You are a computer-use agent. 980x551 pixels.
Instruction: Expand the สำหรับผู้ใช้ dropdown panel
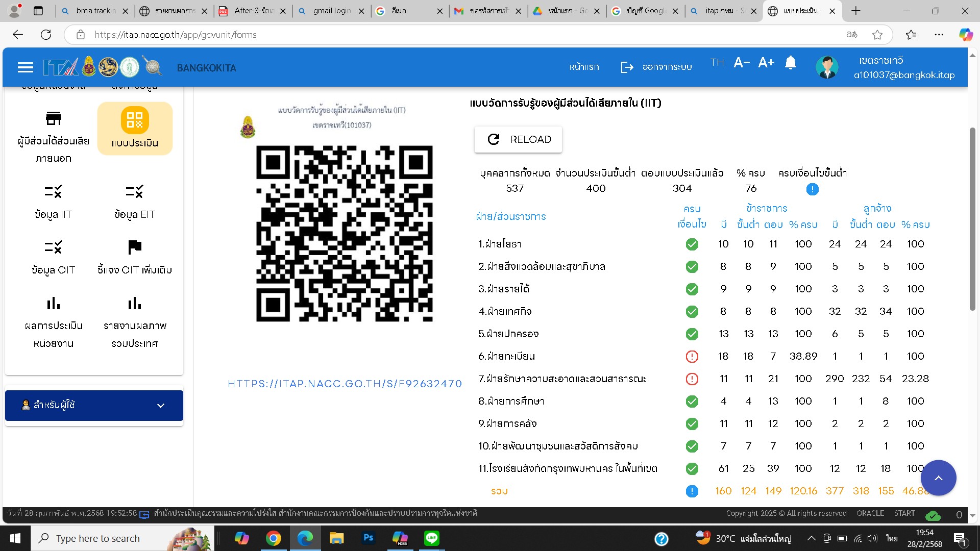[94, 406]
